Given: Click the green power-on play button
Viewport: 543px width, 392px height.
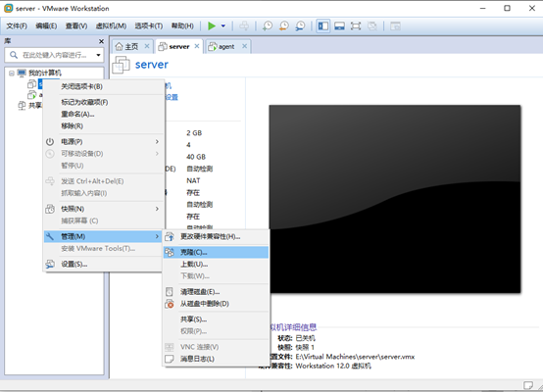Looking at the screenshot, I should 212,26.
